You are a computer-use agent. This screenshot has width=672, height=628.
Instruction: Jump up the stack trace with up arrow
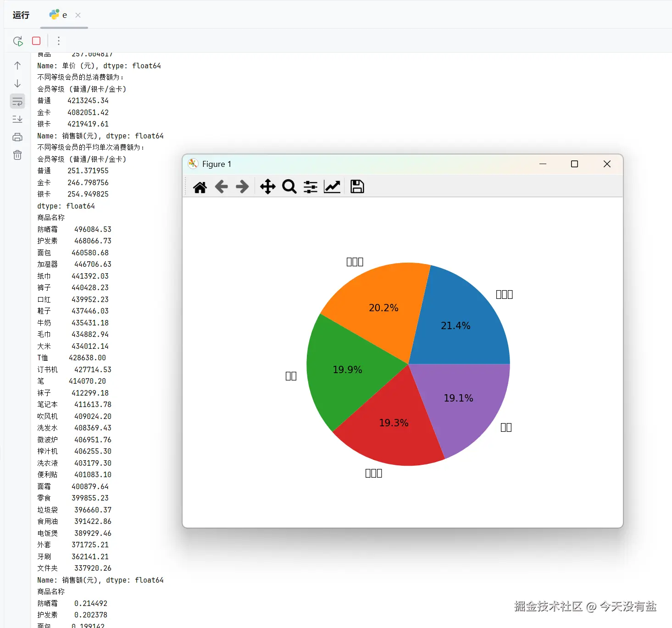coord(17,66)
